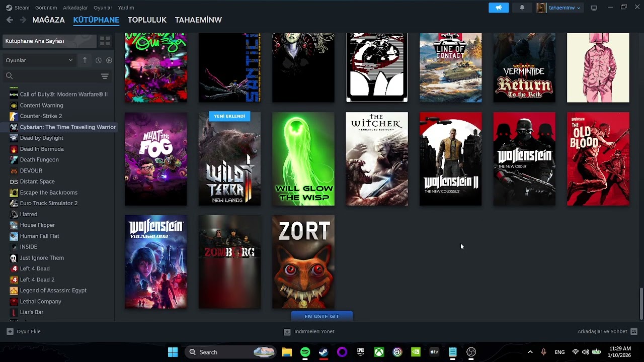Select Euro Truck Simulator 2 in the list

[49, 203]
